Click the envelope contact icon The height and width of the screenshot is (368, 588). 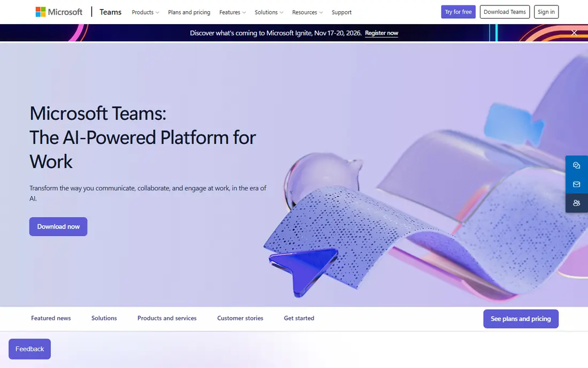click(x=576, y=184)
